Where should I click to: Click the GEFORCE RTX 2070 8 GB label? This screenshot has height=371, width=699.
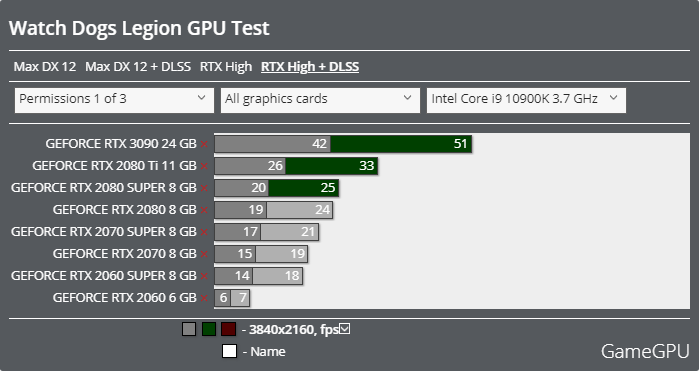pyautogui.click(x=125, y=254)
